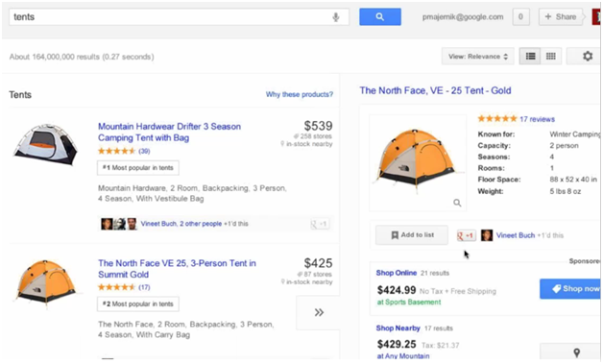Click the blue magnifier search button
This screenshot has height=364, width=603.
[x=380, y=17]
